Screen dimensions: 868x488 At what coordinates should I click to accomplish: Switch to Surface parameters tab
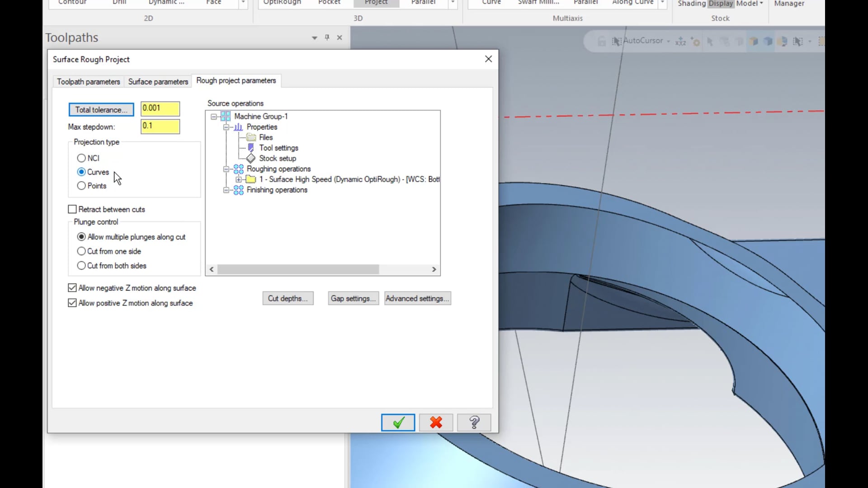click(x=157, y=81)
